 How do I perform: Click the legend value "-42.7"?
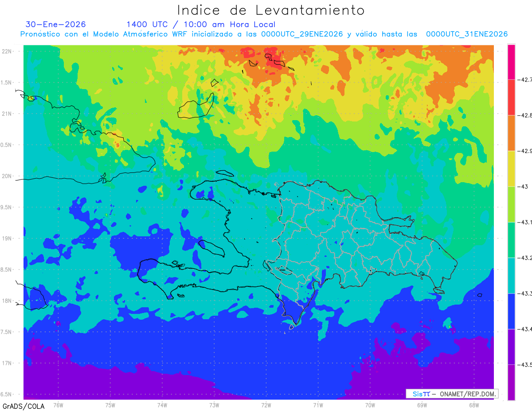click(525, 80)
